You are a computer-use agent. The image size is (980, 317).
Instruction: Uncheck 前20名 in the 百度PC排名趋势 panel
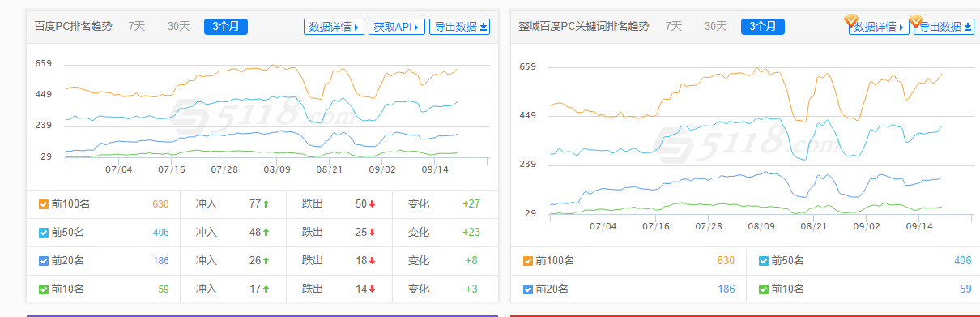[x=44, y=261]
